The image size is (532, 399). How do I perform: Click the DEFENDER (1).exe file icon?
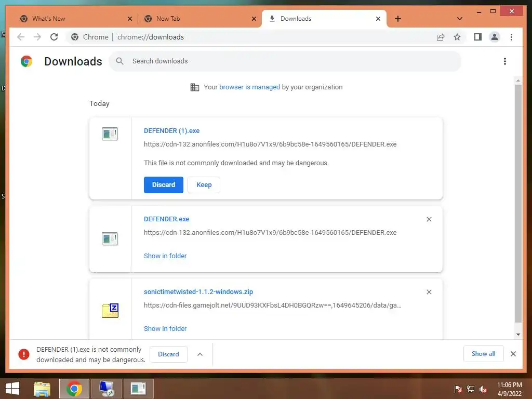pyautogui.click(x=110, y=134)
